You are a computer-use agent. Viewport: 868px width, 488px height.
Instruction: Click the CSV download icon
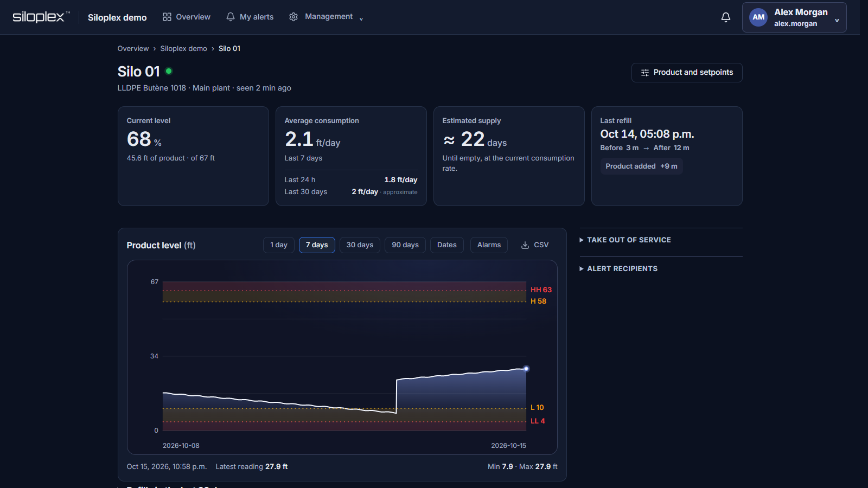click(x=525, y=245)
